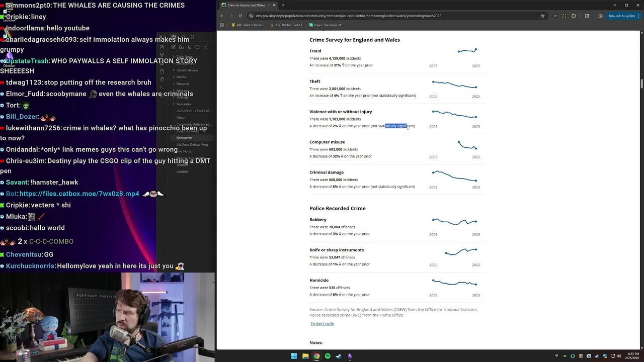Open the Chrome profile avatar
Screen dimensions: 644x362
pyautogui.click(x=601, y=16)
